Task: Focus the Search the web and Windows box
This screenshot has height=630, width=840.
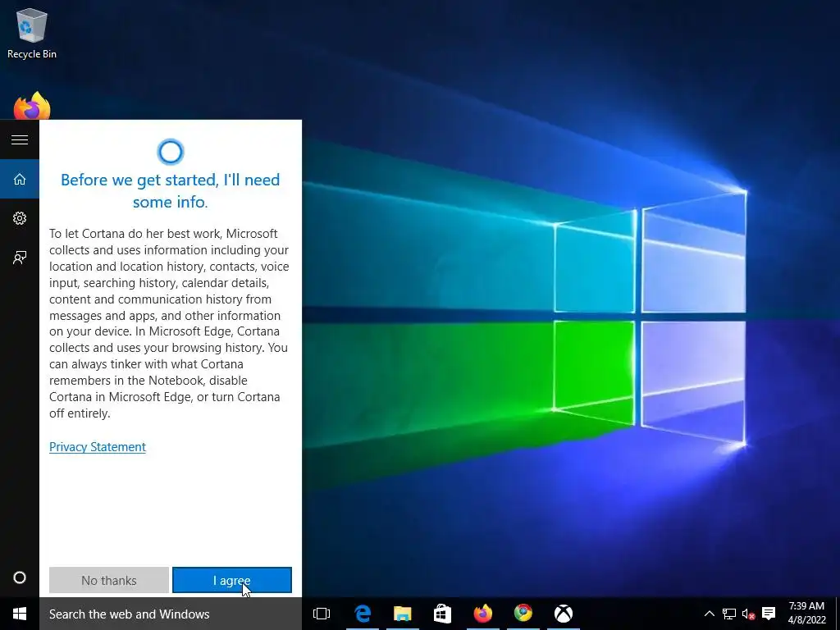Action: [x=171, y=614]
